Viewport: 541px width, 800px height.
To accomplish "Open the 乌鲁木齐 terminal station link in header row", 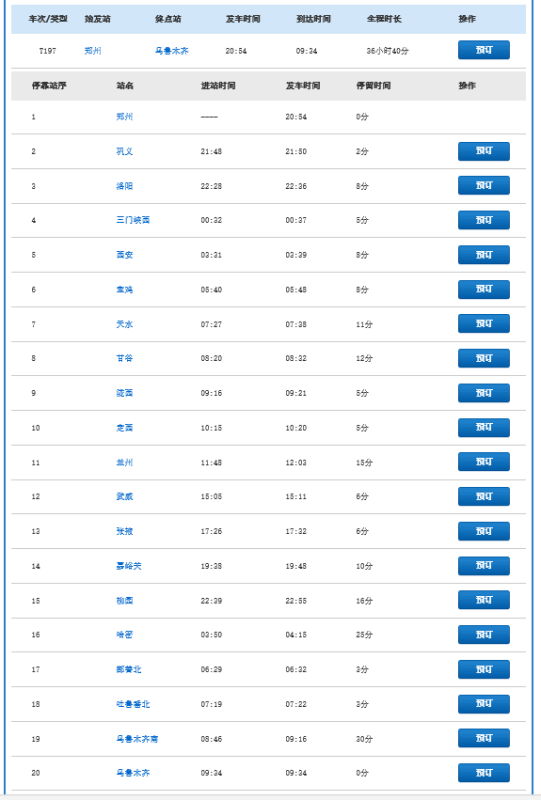I will pos(172,51).
